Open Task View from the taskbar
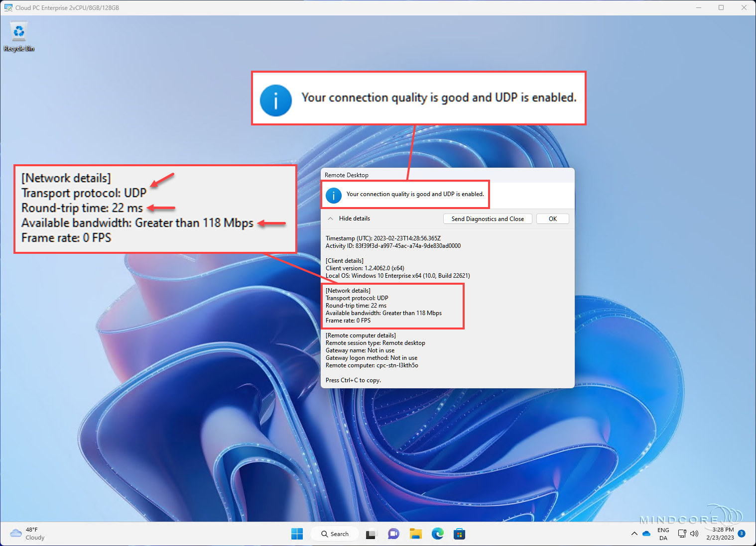 point(371,534)
